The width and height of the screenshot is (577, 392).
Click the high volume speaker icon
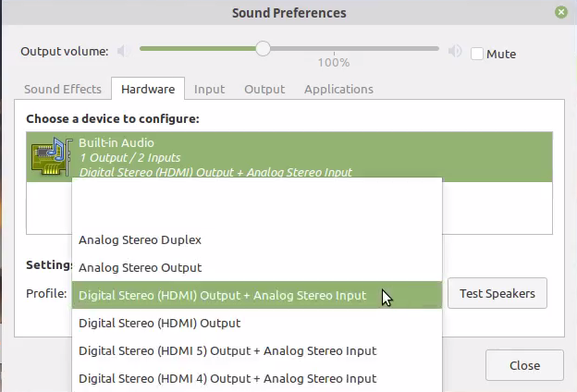click(x=453, y=51)
